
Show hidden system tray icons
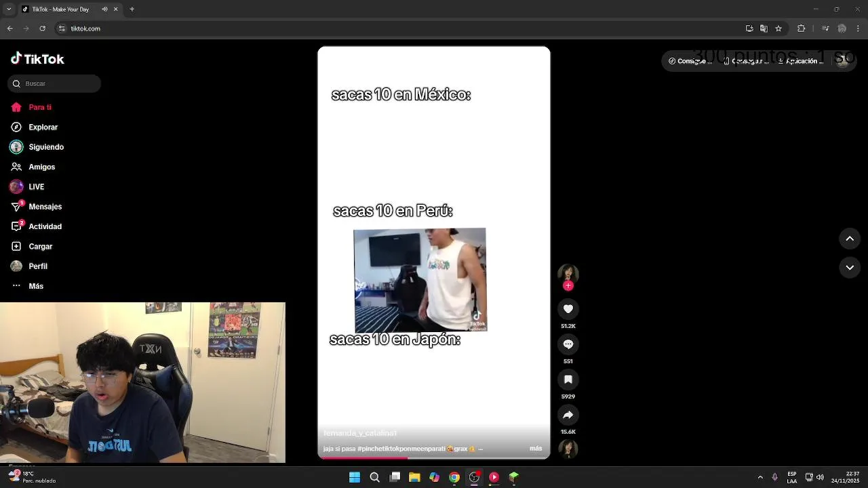pyautogui.click(x=760, y=477)
